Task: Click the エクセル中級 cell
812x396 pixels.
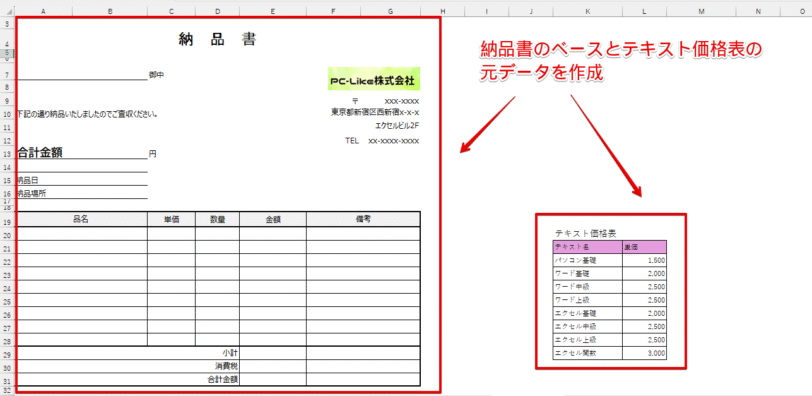Action: pyautogui.click(x=587, y=327)
